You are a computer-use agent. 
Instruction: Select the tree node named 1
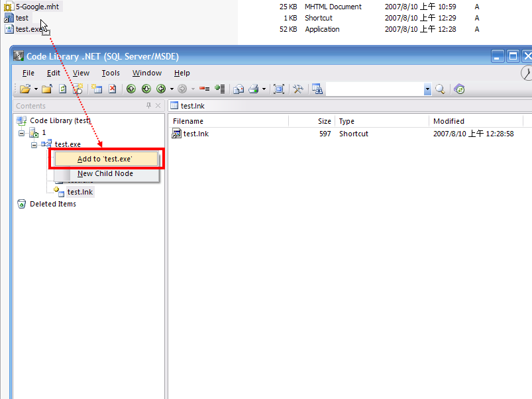pos(44,132)
